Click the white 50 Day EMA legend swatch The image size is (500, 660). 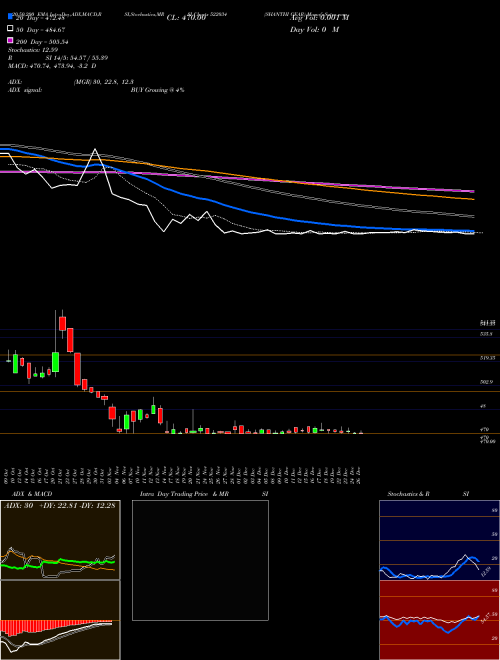11,29
